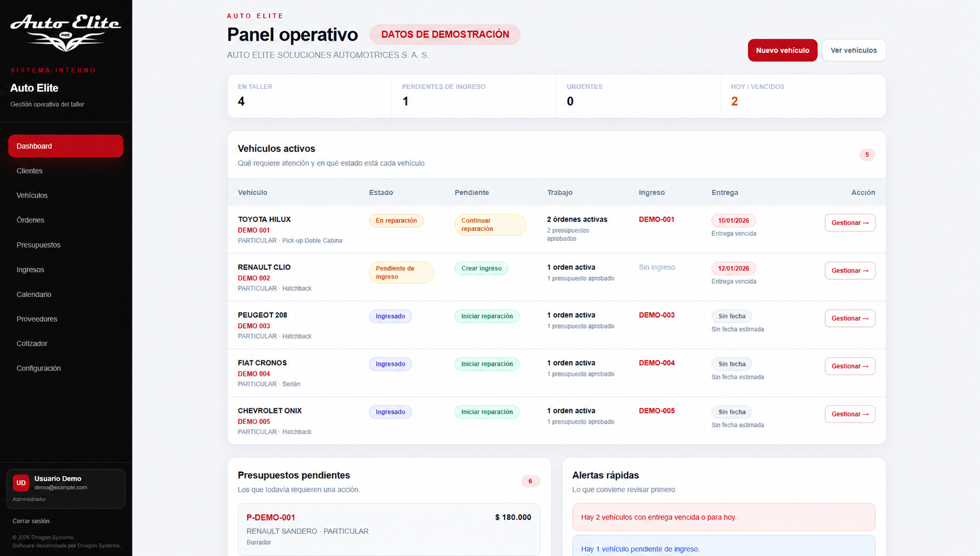Open Presupuestos from the sidebar
The width and height of the screenshot is (980, 556).
[38, 245]
